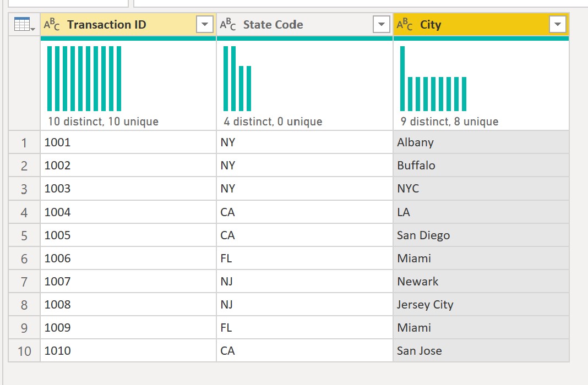Click '4 distinct, 0 unique' summary

pyautogui.click(x=273, y=122)
